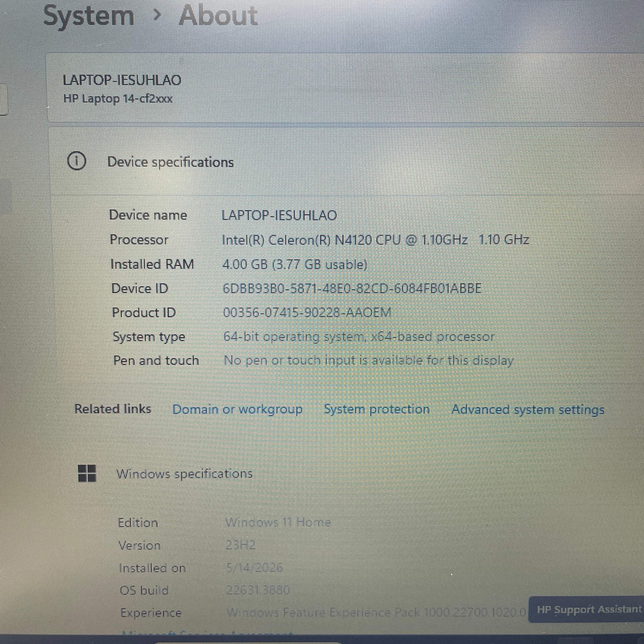Click the Experience label

pyautogui.click(x=151, y=613)
